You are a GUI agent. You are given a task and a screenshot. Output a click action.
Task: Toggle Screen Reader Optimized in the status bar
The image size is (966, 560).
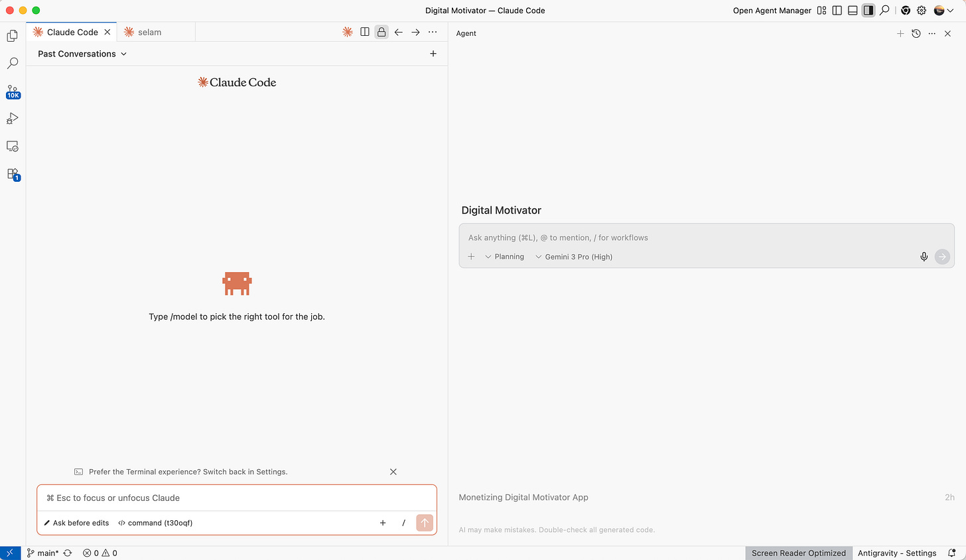point(799,553)
